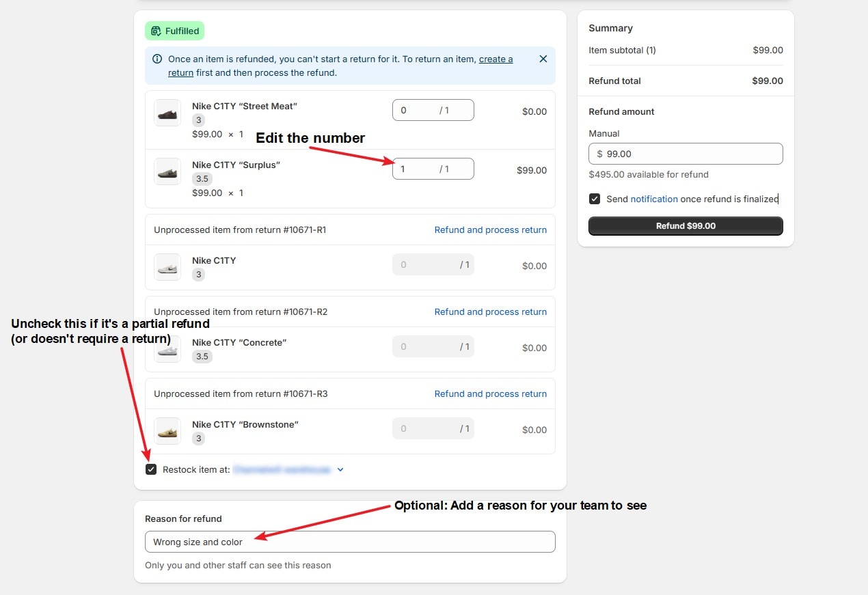The image size is (868, 595).
Task: Edit the manual refund amount field
Action: point(686,154)
